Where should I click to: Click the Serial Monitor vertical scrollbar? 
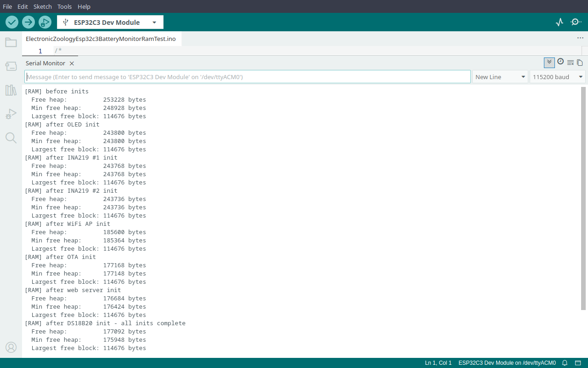click(x=583, y=198)
